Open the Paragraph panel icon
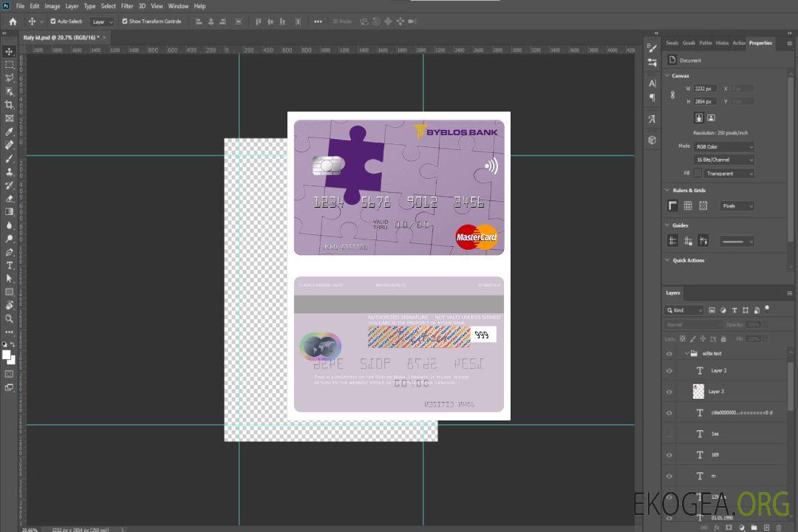Image resolution: width=798 pixels, height=532 pixels. 652,98
